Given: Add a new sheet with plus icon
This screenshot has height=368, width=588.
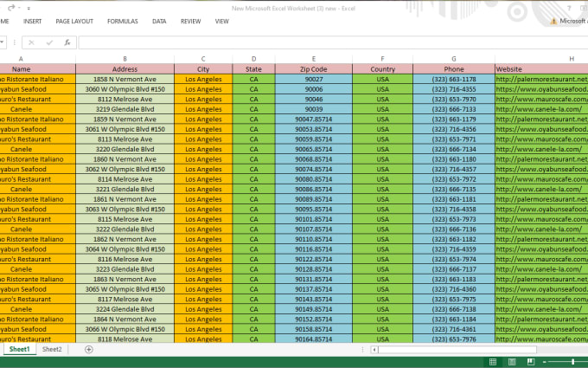Looking at the screenshot, I should tap(89, 349).
